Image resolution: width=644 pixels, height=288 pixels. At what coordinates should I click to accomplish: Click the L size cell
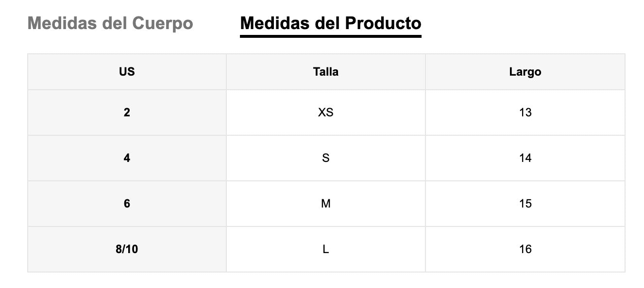(325, 249)
